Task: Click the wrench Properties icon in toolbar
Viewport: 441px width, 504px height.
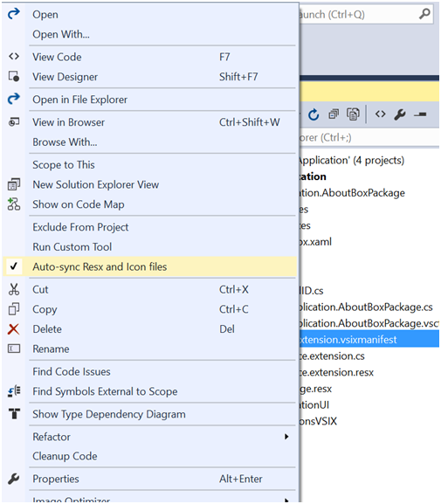Action: [x=400, y=114]
